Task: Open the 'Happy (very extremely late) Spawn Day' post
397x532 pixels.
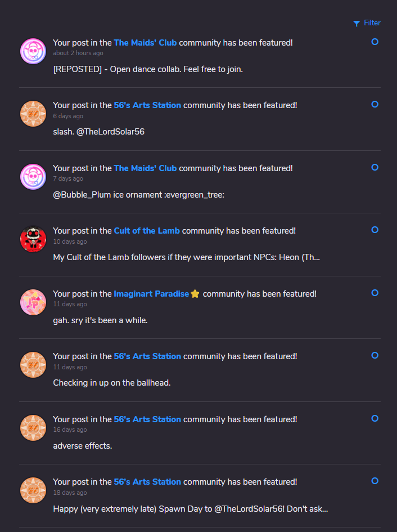Action: point(190,509)
